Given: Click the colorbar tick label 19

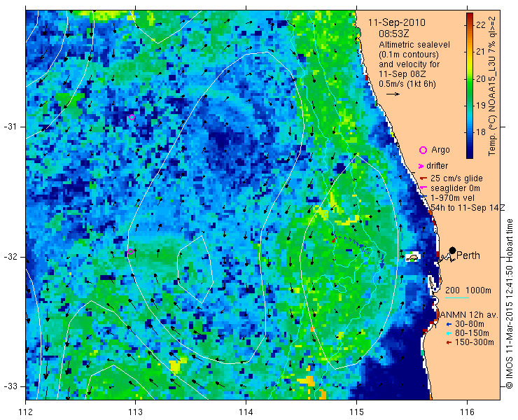Looking at the screenshot, I should tap(481, 106).
